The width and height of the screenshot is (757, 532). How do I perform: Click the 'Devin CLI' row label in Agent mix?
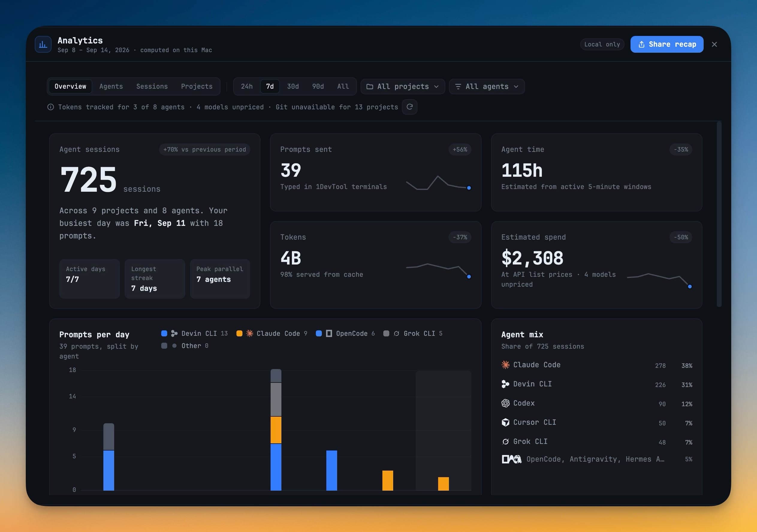(533, 384)
